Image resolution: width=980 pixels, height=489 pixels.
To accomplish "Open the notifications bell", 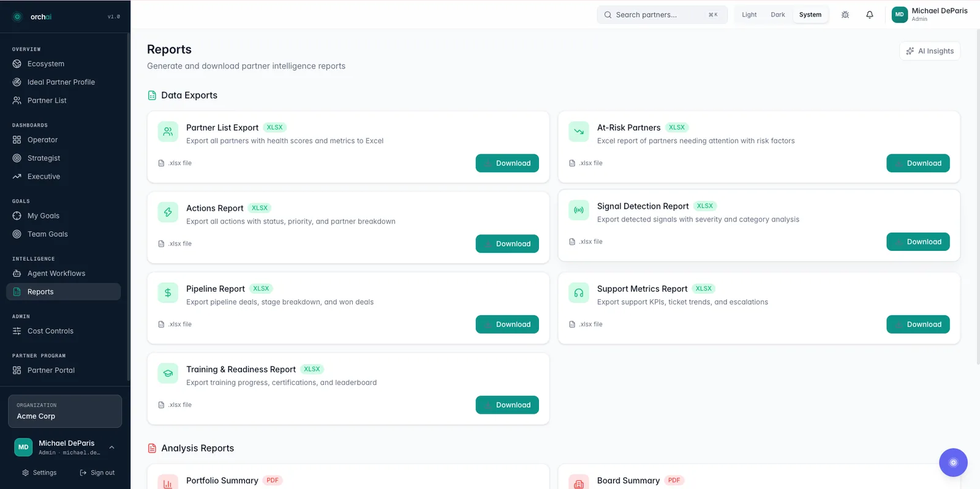I will tap(870, 15).
